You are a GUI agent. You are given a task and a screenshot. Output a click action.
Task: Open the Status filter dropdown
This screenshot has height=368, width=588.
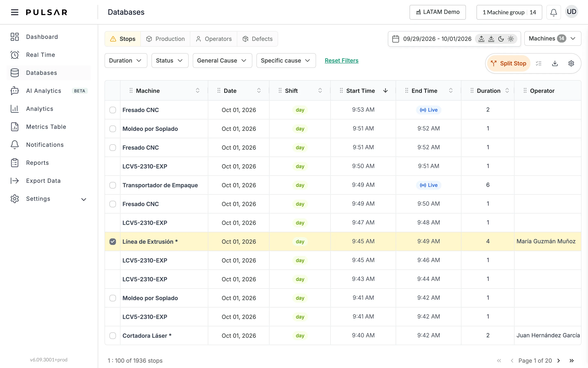click(170, 61)
